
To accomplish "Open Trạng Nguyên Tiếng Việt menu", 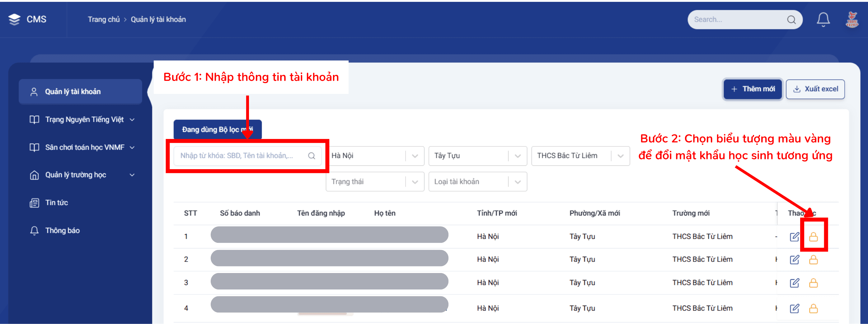I will pos(82,120).
